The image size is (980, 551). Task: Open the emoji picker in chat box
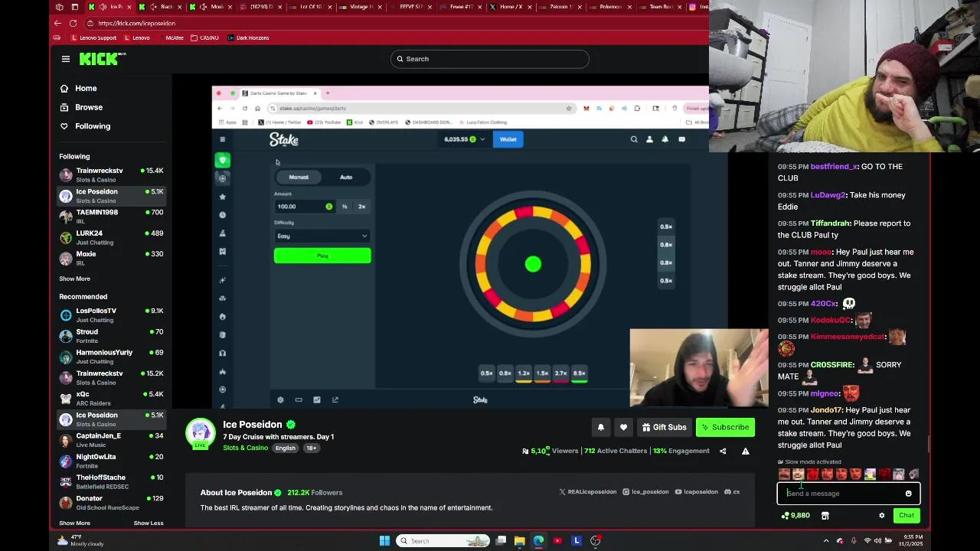click(909, 494)
